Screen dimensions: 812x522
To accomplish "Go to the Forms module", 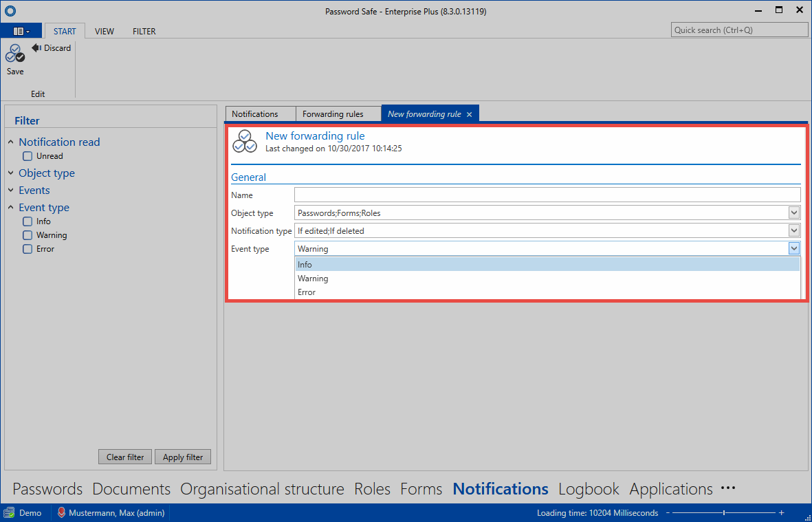I will [x=421, y=488].
